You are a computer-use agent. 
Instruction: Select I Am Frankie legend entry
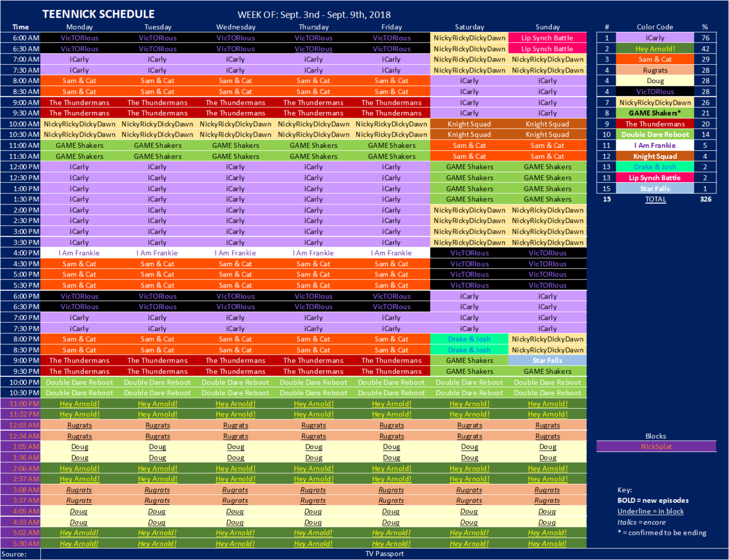pyautogui.click(x=655, y=145)
